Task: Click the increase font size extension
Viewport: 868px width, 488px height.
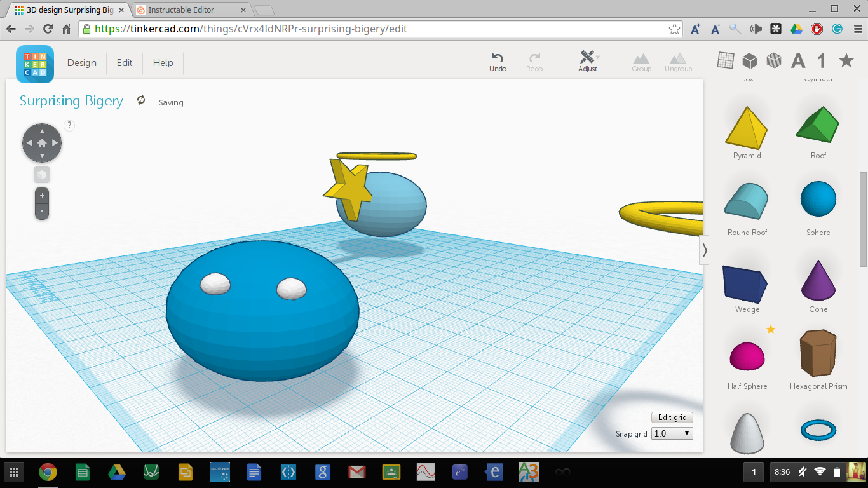Action: tap(695, 29)
